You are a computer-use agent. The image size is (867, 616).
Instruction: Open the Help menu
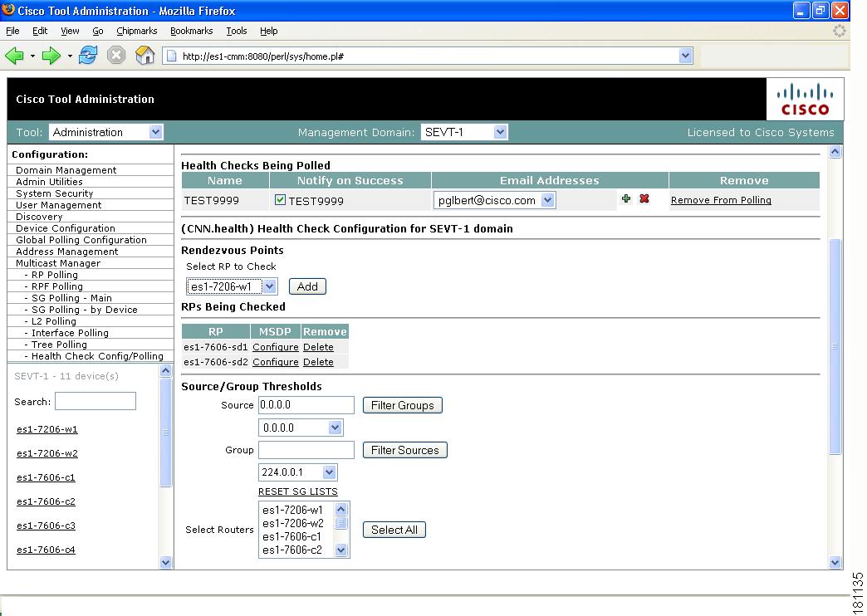tap(269, 31)
